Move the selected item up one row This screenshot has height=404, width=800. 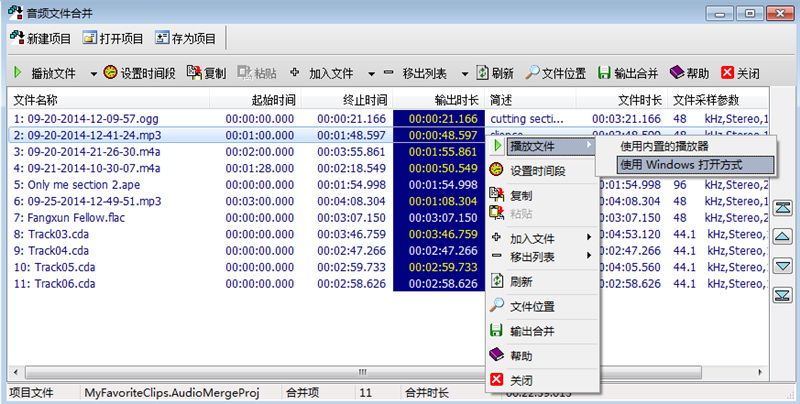783,236
